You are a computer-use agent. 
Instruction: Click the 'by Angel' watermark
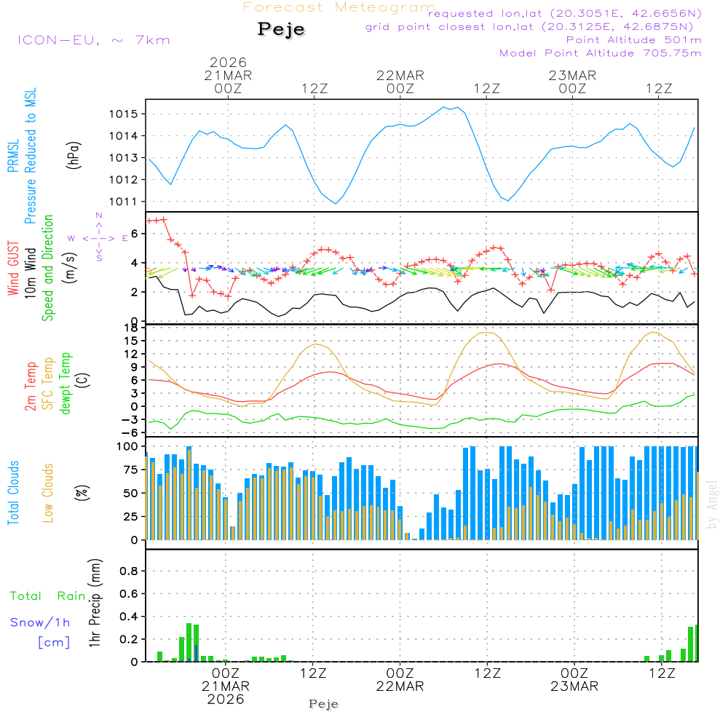tap(712, 505)
